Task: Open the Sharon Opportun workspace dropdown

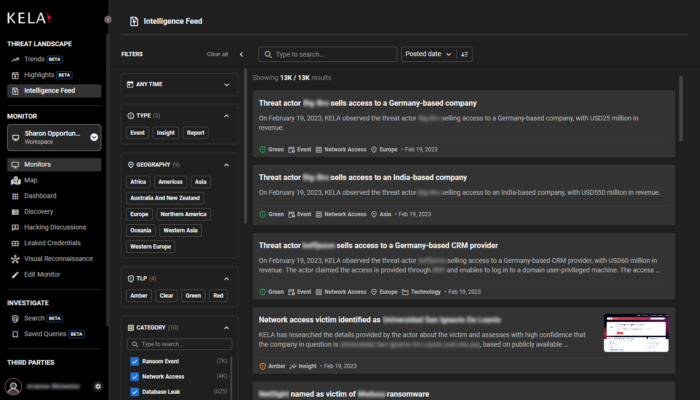Action: tap(94, 137)
